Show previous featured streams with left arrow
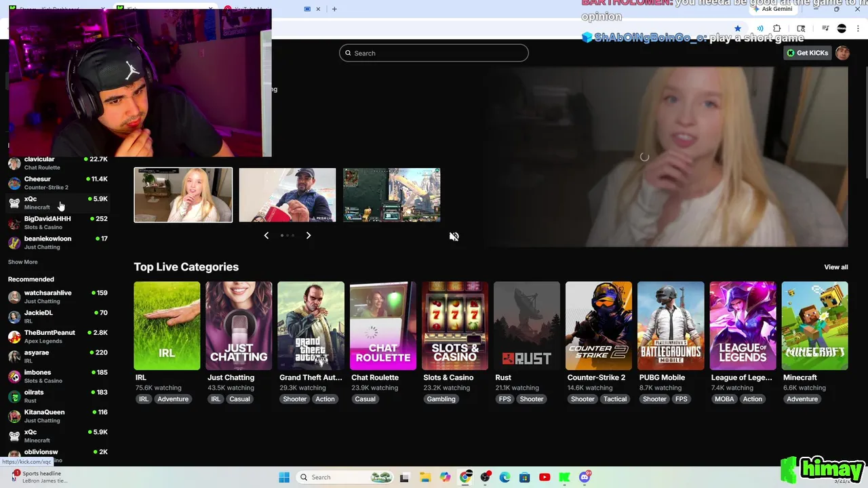Screen dimensions: 868x488 (x=266, y=235)
